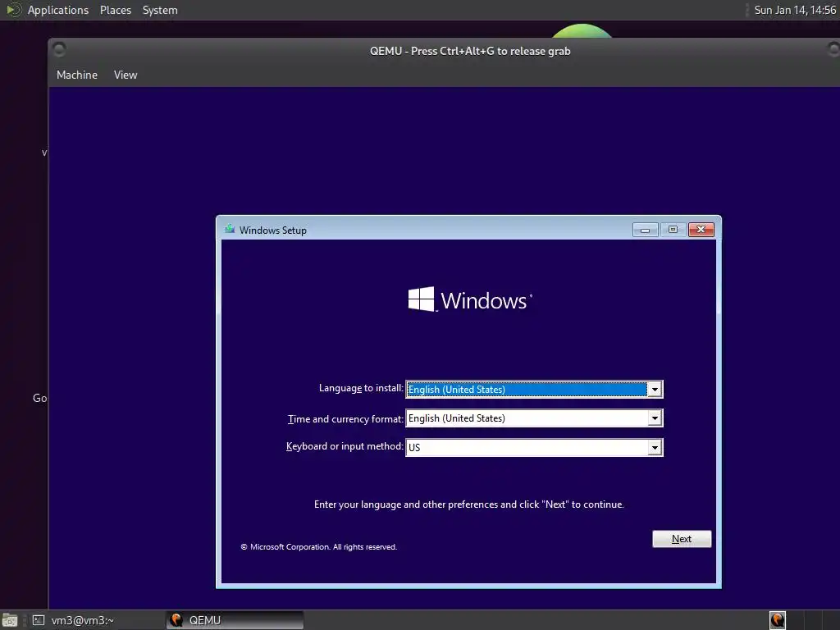Close the Windows Setup dialog
The image size is (840, 630).
tap(701, 230)
